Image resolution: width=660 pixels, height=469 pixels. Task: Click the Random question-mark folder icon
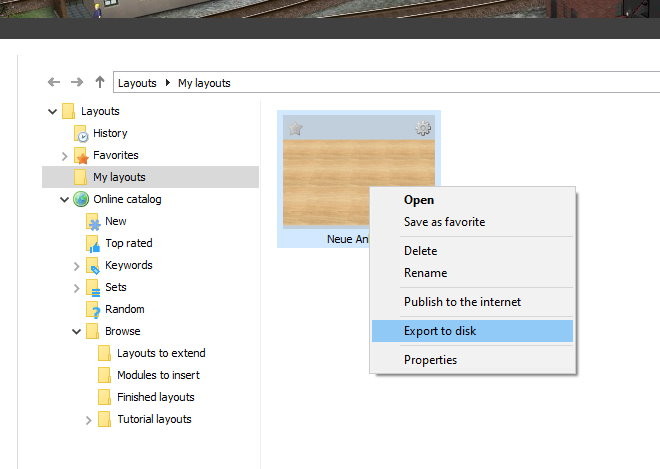pyautogui.click(x=93, y=309)
